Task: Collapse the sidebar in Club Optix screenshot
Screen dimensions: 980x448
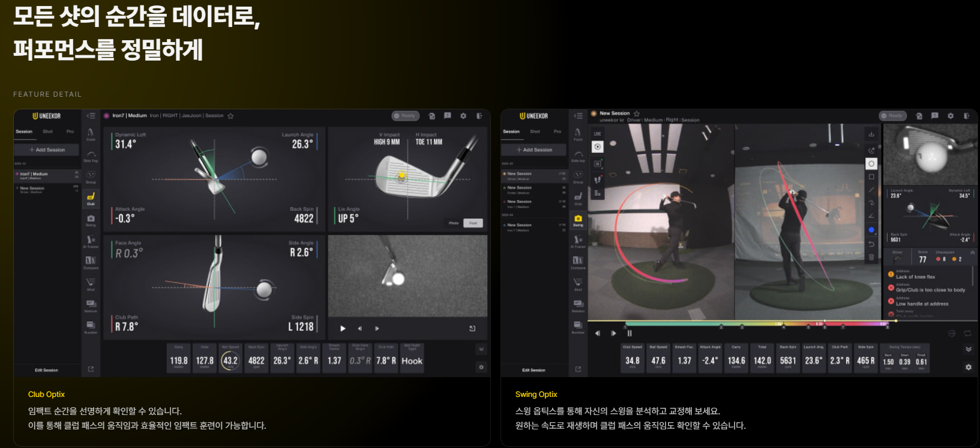Action: pos(91,116)
